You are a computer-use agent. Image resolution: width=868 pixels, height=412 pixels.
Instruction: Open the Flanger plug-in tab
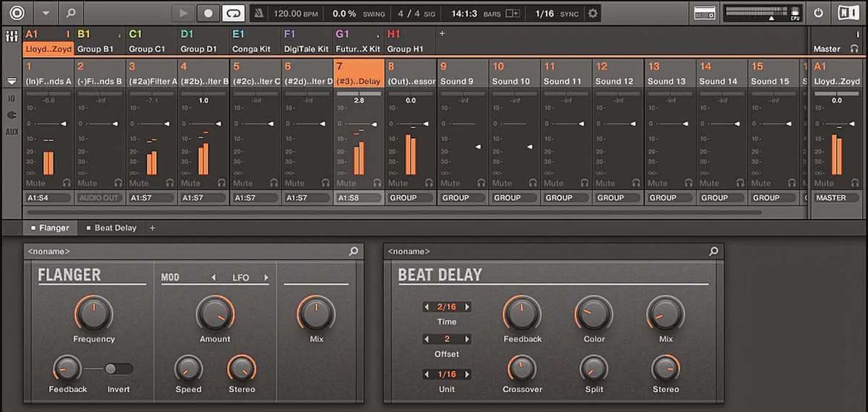click(50, 228)
